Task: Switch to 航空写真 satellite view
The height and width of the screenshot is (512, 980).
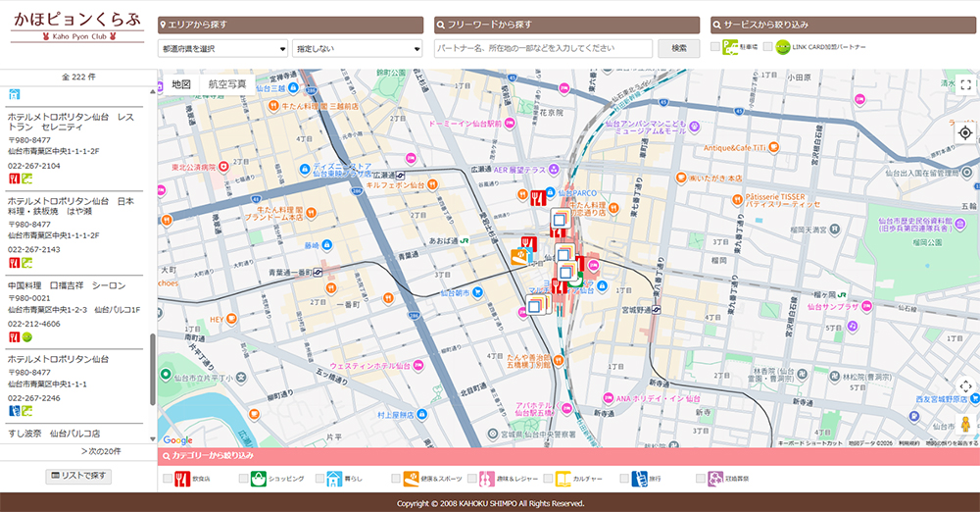Action: point(227,84)
